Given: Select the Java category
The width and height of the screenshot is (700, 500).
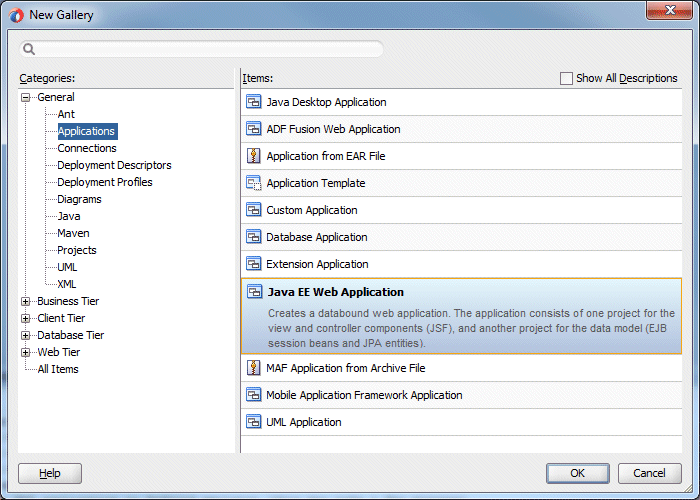Looking at the screenshot, I should (69, 216).
